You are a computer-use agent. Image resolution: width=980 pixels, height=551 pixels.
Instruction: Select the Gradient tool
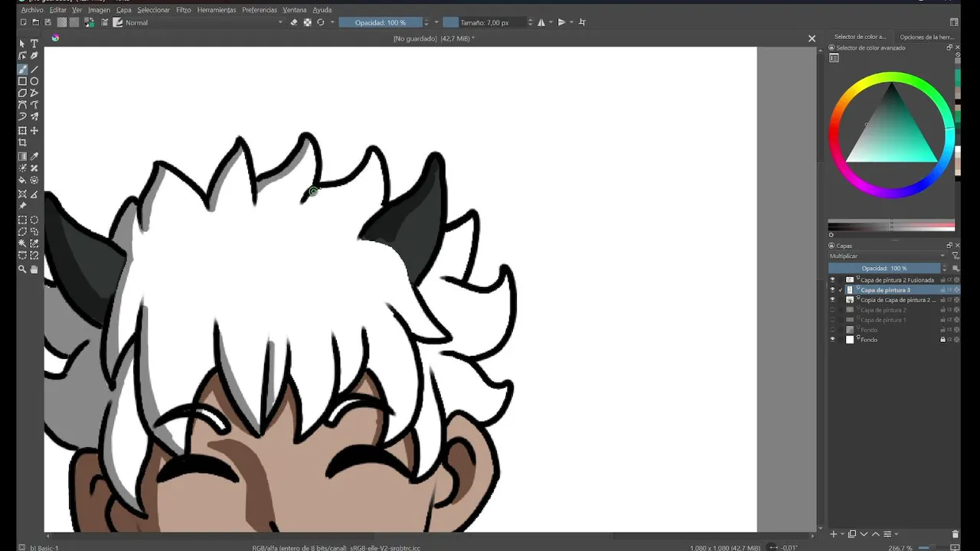tap(22, 156)
